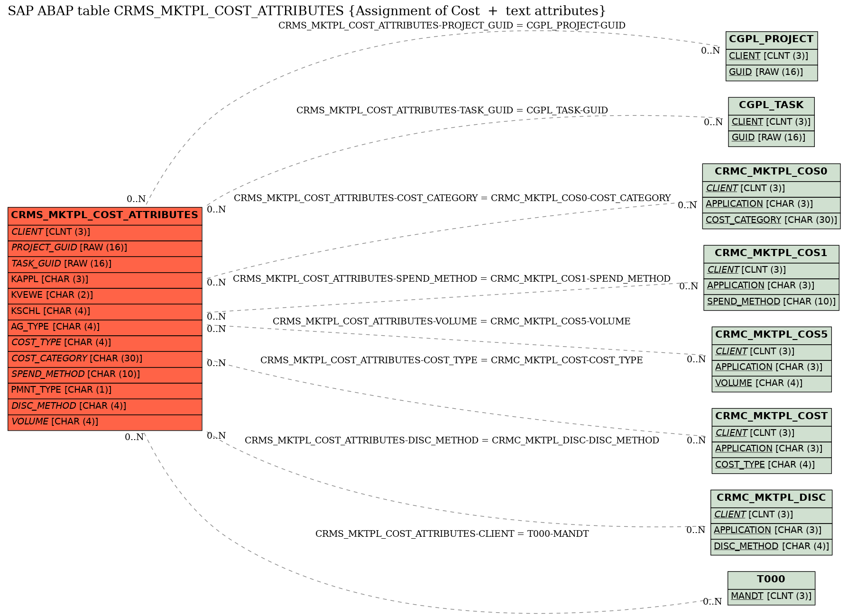Click the AG_TYPE [CHAR (4)] row
This screenshot has width=848, height=616.
(105, 327)
